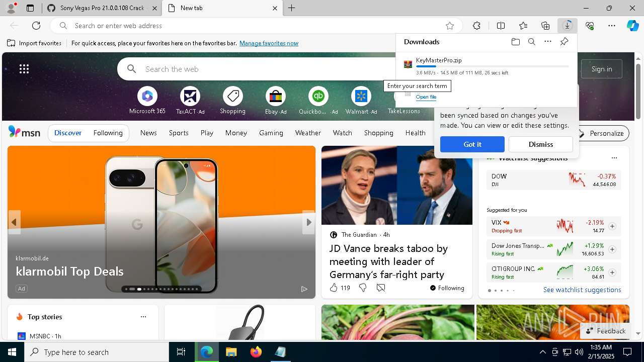Search downloads using magnifier icon
This screenshot has height=362, width=644.
[531, 42]
